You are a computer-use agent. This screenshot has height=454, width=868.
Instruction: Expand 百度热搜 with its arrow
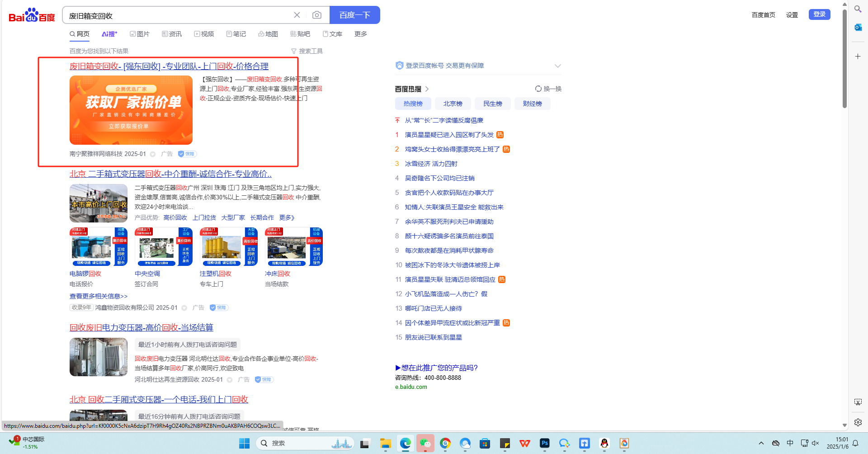pos(427,89)
